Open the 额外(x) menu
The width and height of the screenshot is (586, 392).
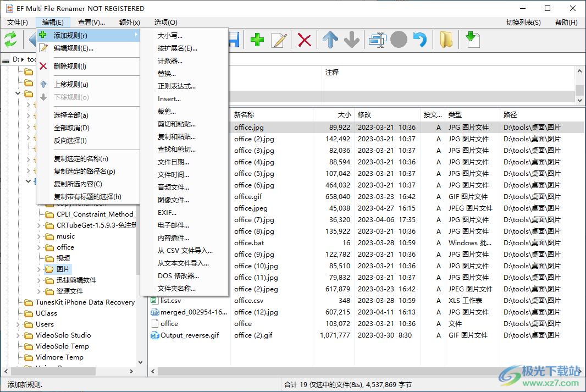point(129,23)
